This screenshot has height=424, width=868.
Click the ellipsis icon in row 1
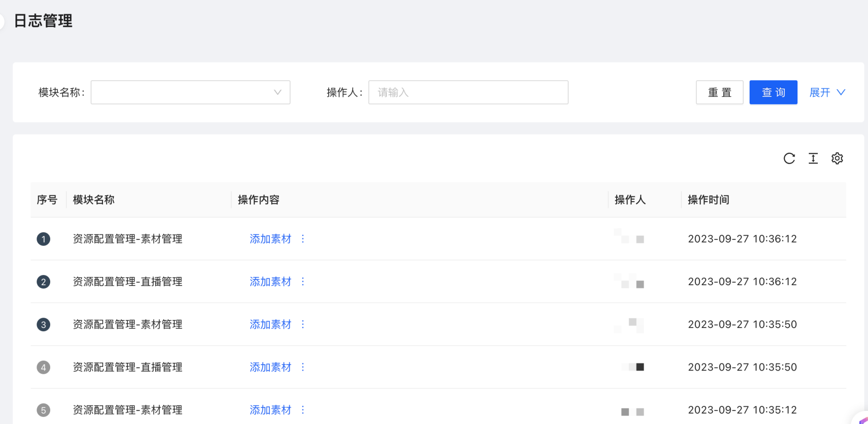pyautogui.click(x=303, y=238)
